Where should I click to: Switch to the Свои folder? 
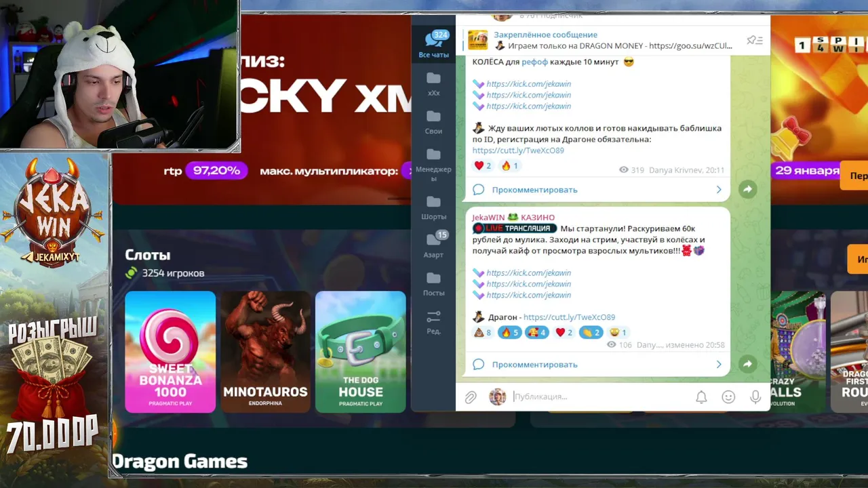pyautogui.click(x=433, y=122)
